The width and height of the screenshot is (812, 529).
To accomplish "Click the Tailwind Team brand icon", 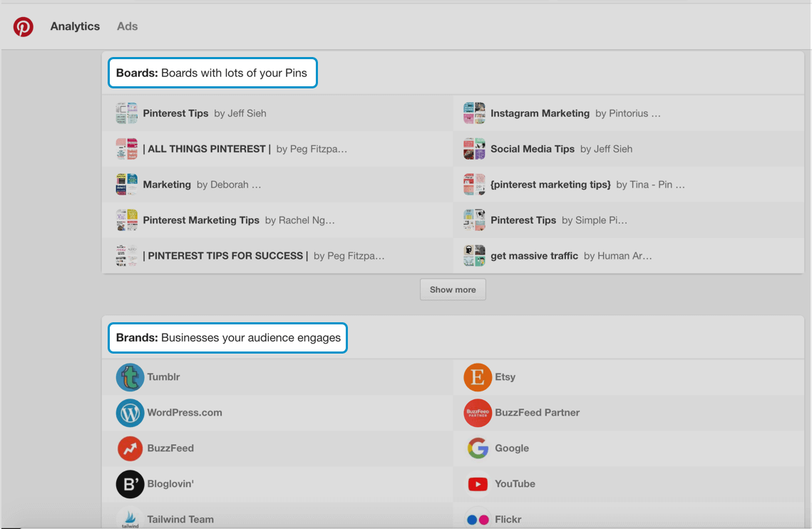I will pos(130,518).
